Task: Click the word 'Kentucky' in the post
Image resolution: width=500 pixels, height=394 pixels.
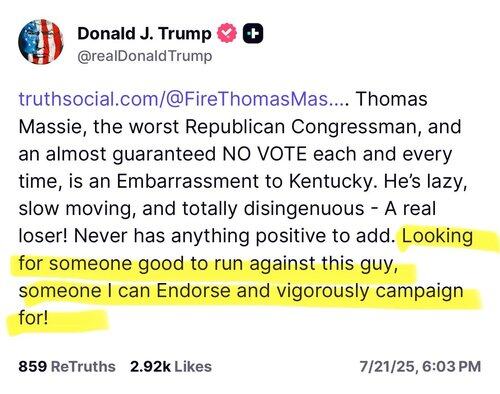Action: coord(331,181)
